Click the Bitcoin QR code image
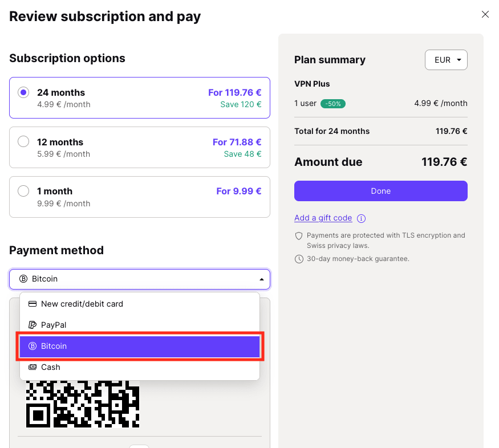 (83, 404)
